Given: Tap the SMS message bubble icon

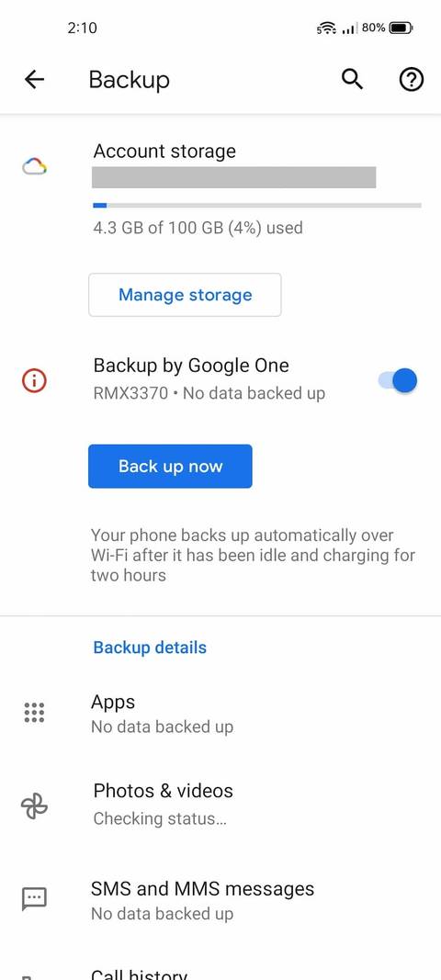Looking at the screenshot, I should [x=34, y=899].
